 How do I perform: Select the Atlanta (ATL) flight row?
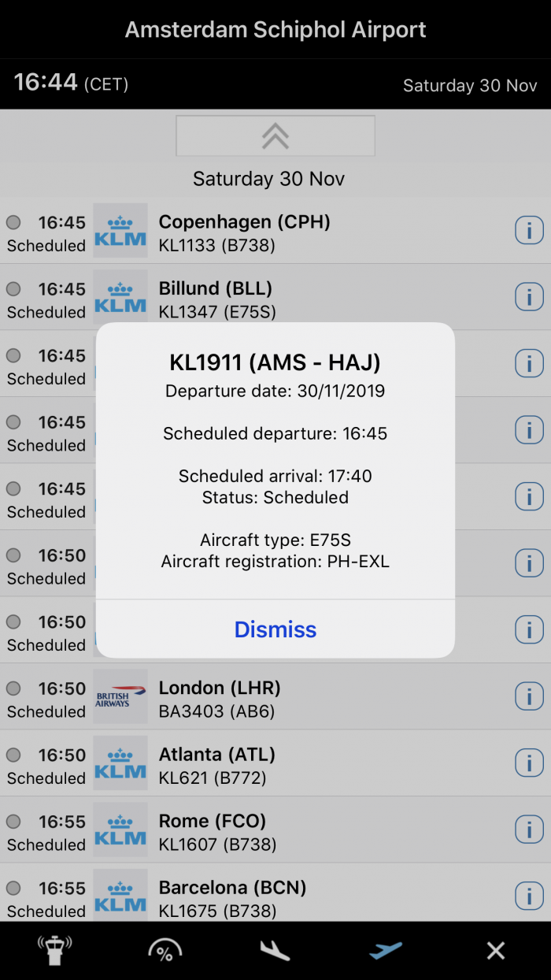(x=315, y=763)
